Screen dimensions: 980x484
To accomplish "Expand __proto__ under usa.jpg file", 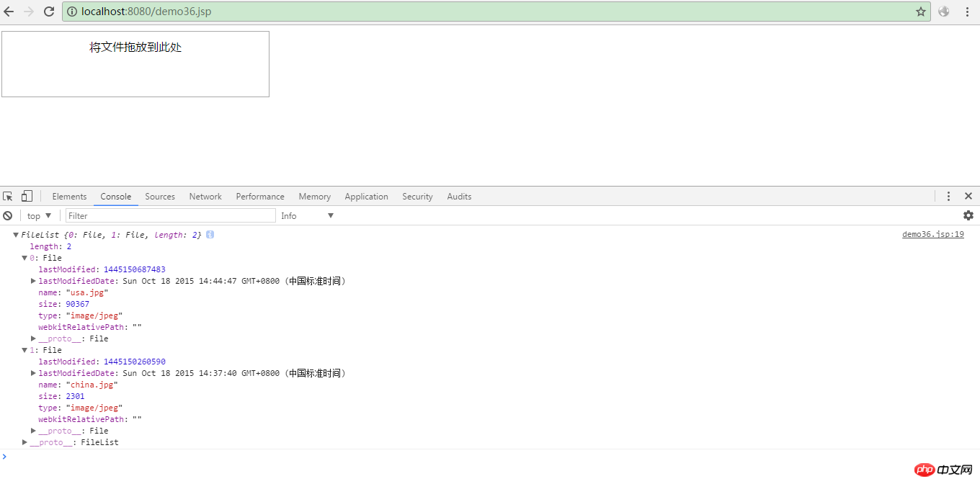I will click(x=33, y=339).
